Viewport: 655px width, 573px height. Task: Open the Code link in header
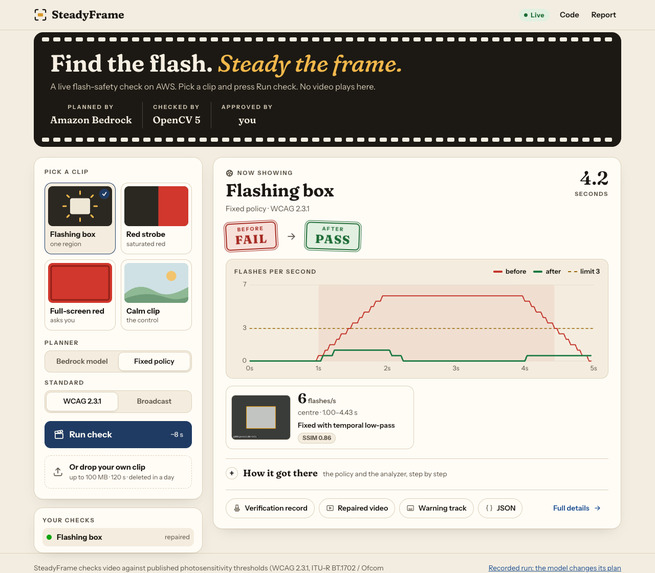tap(569, 15)
